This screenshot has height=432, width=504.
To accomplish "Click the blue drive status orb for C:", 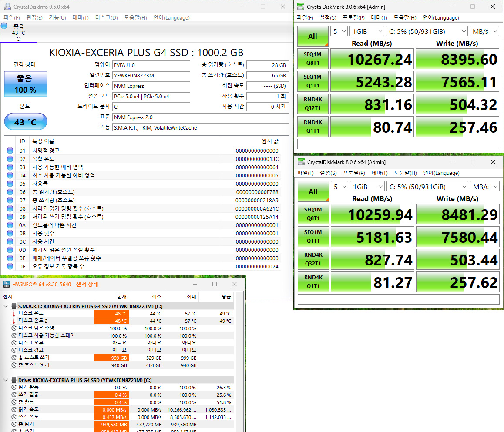I will click(4, 26).
